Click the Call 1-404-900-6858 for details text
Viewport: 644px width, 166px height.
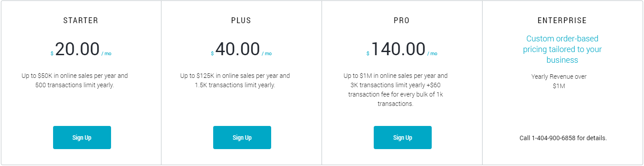point(563,138)
